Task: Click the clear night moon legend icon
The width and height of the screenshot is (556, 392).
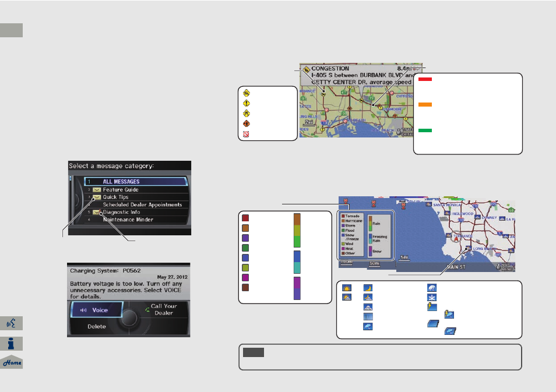Action: [368, 288]
